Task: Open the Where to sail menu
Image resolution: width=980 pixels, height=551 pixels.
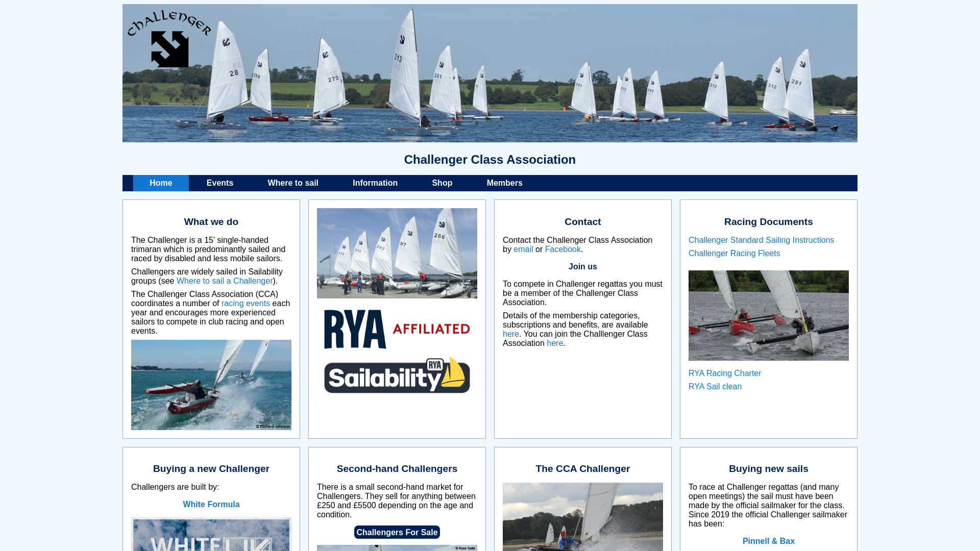Action: click(293, 183)
